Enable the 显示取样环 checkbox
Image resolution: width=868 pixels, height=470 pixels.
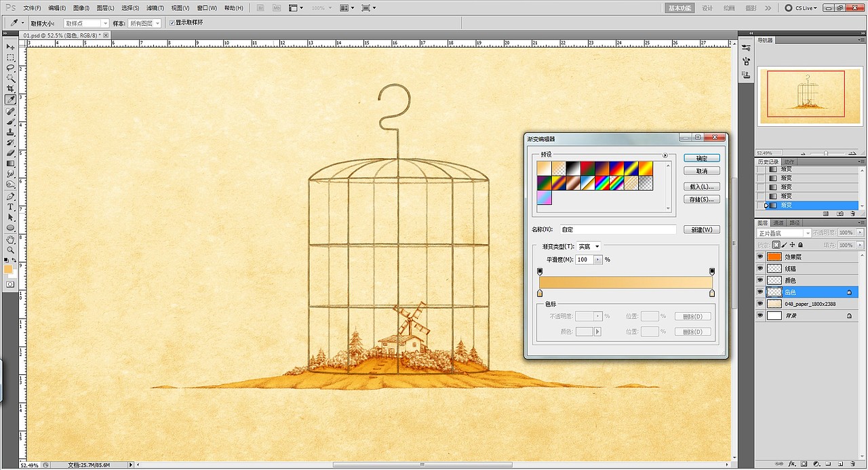tap(172, 23)
